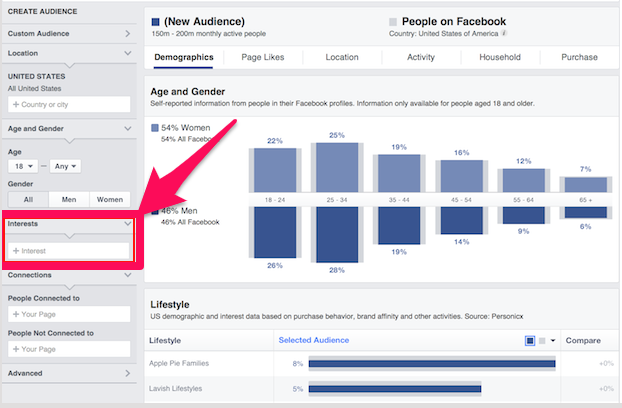This screenshot has width=622, height=408.
Task: Open the dropdown arrow beside Selected Audience icons
Action: [553, 341]
